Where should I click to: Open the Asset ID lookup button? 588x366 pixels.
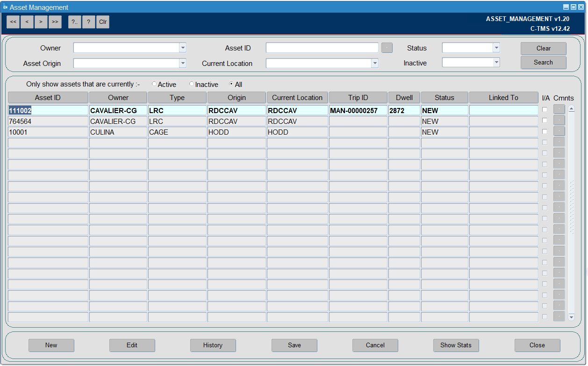pos(387,48)
